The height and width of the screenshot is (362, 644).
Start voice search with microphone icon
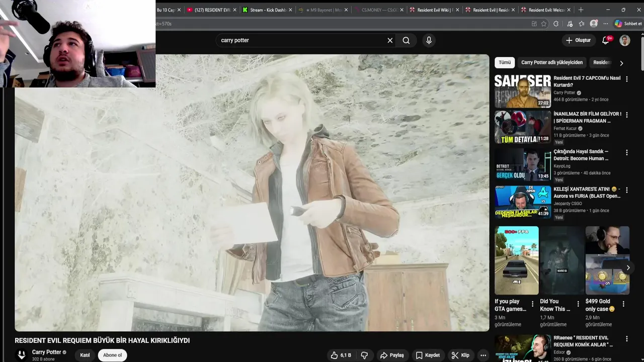point(429,40)
